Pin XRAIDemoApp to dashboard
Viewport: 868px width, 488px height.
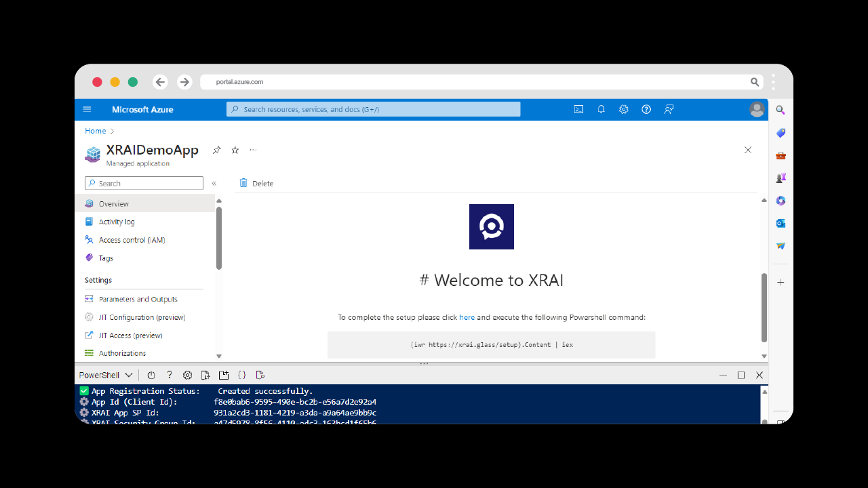tap(217, 150)
